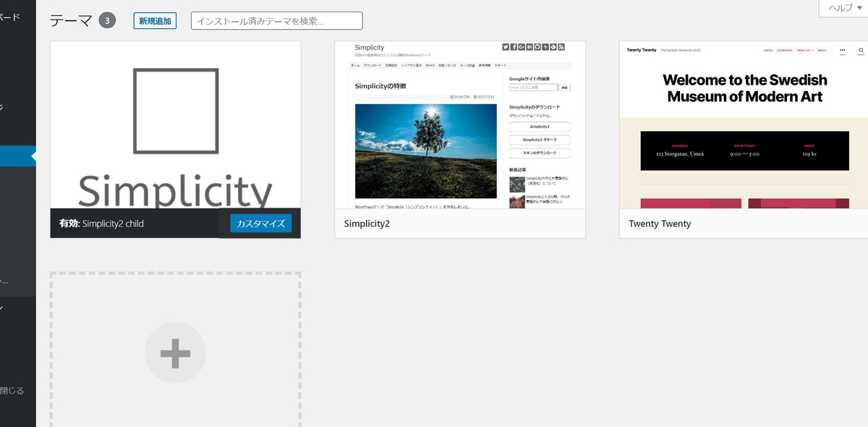Open the Simplicity2 theme screenshot thumbnail

click(x=460, y=125)
